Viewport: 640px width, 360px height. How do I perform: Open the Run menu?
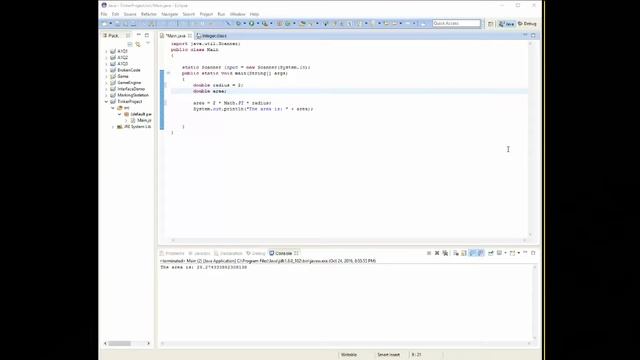(221, 14)
